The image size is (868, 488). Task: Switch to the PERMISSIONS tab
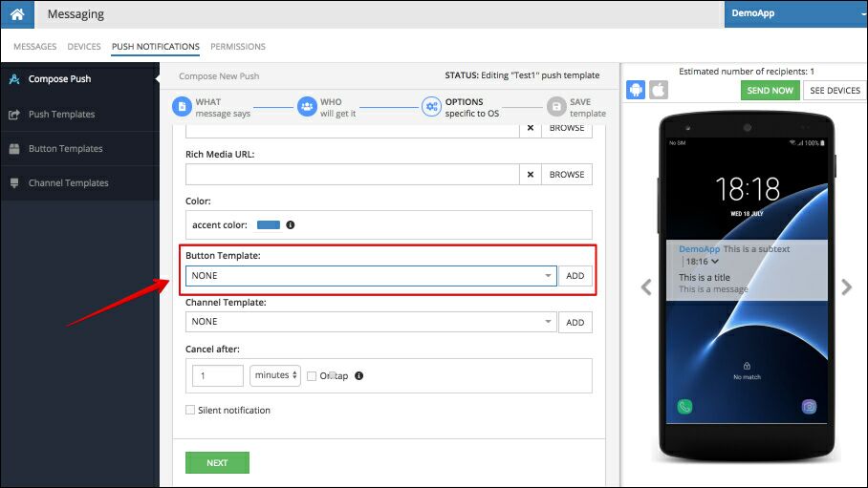(x=238, y=47)
